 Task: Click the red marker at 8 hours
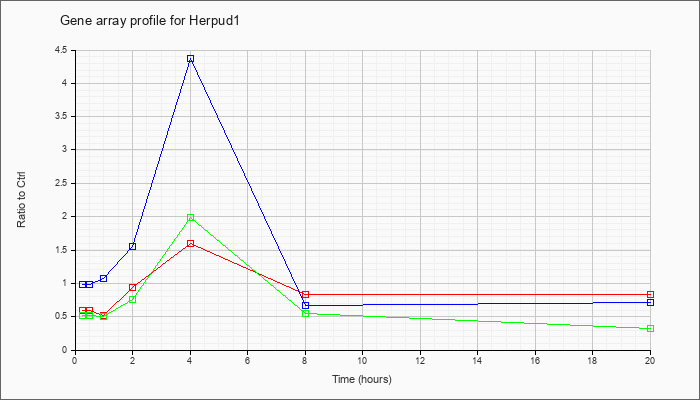pos(305,294)
